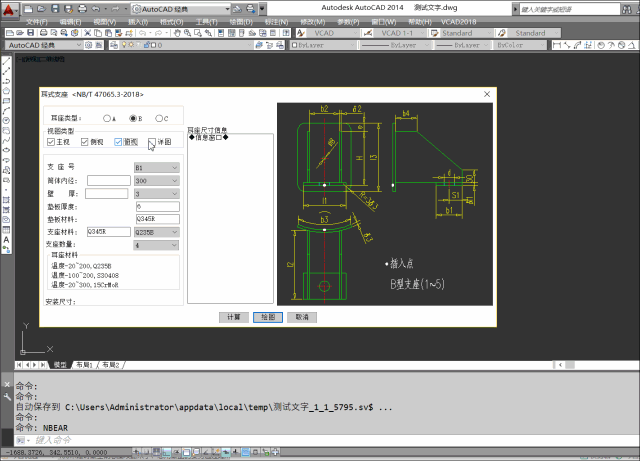Enable the 详图 checkbox

153,142
